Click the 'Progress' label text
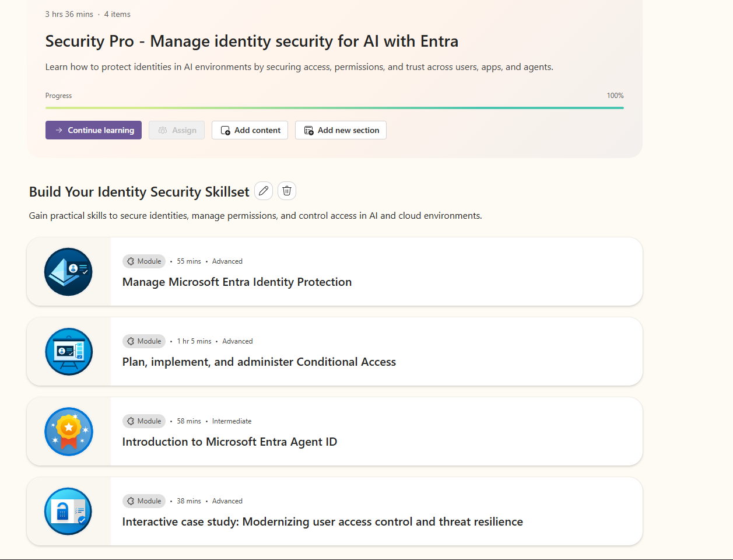The image size is (733, 560). click(58, 96)
